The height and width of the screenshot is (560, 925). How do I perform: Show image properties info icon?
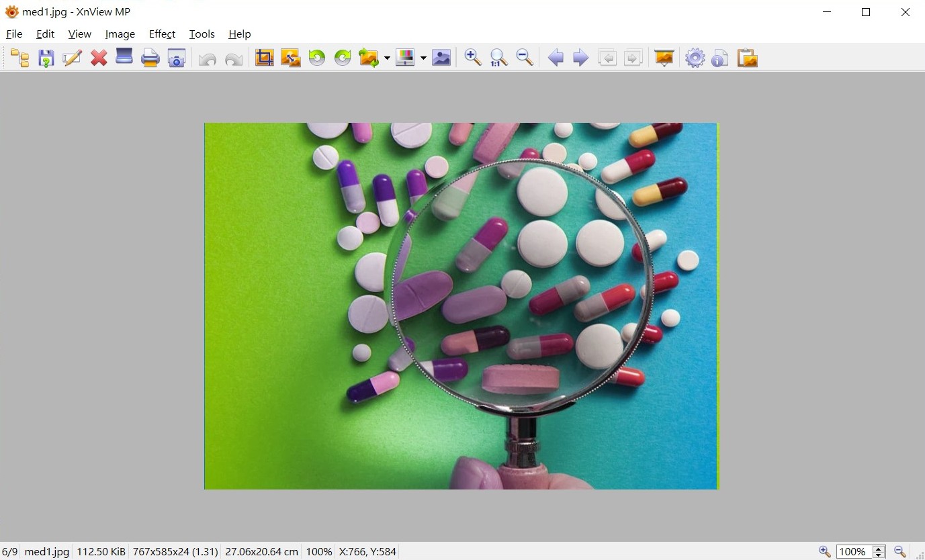(x=720, y=58)
